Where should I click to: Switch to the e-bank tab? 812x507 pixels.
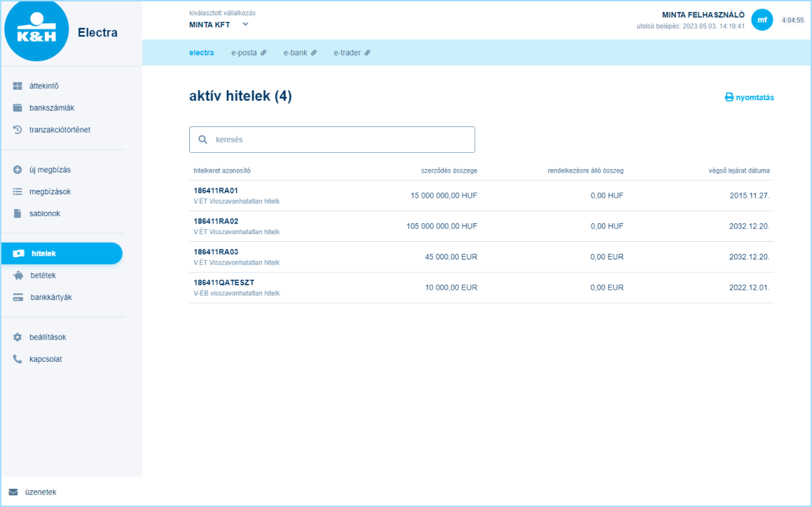[x=296, y=52]
